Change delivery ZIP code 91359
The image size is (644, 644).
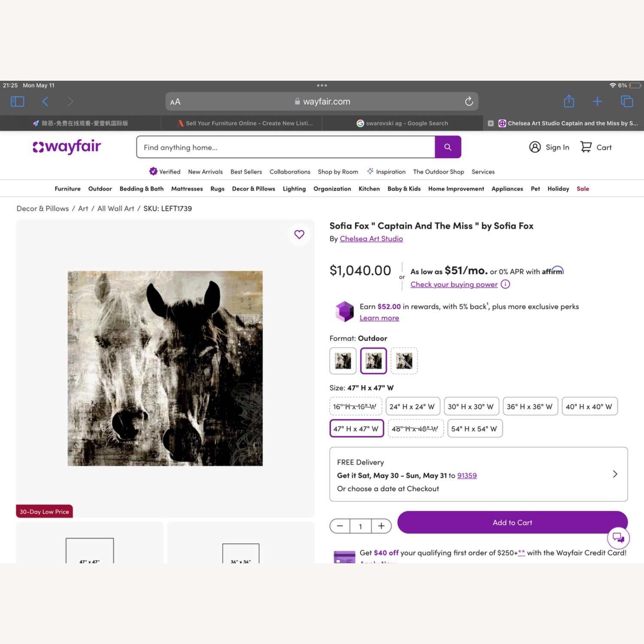467,476
